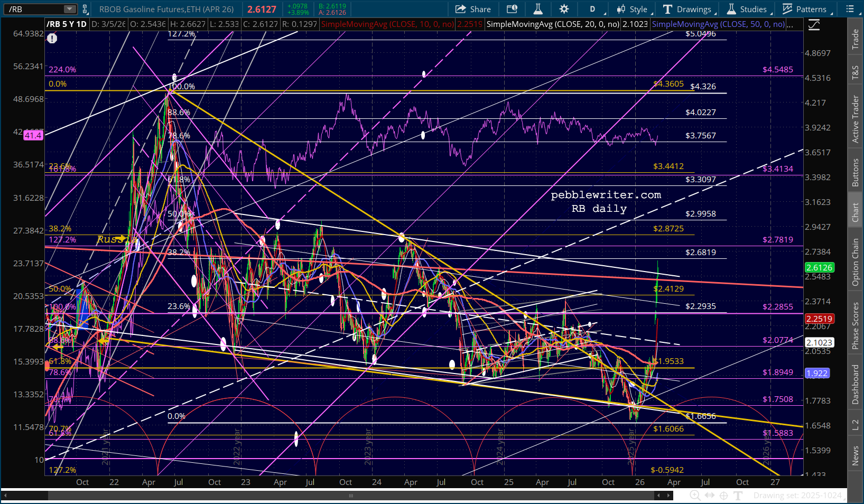Click the candlestick Style icon
Screen dimensions: 864x504
click(621, 9)
